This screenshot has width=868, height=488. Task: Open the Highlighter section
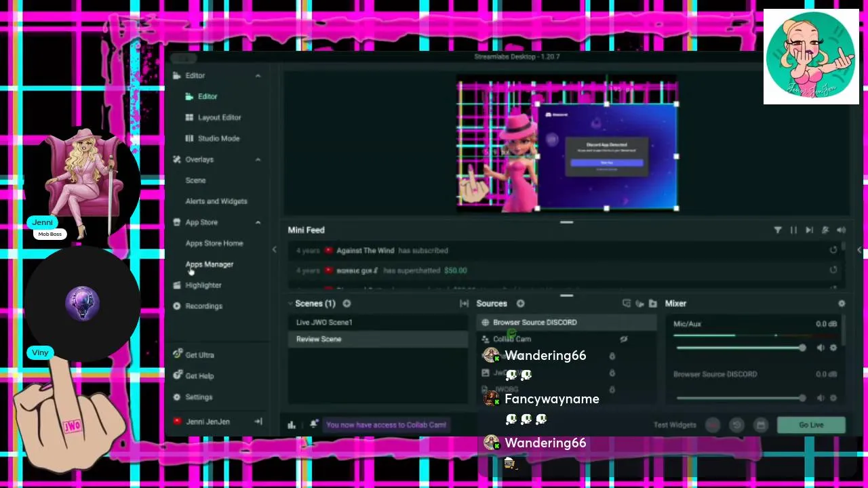pos(197,285)
